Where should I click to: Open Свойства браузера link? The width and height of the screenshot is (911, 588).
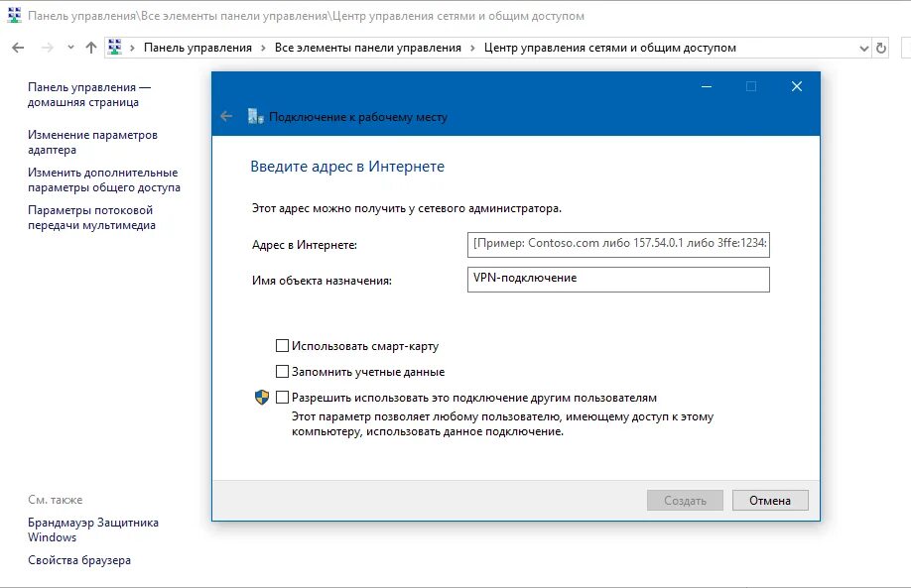[79, 560]
